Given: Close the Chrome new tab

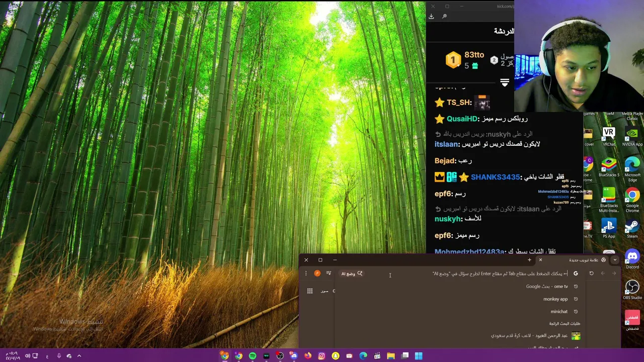Looking at the screenshot, I should [540, 260].
